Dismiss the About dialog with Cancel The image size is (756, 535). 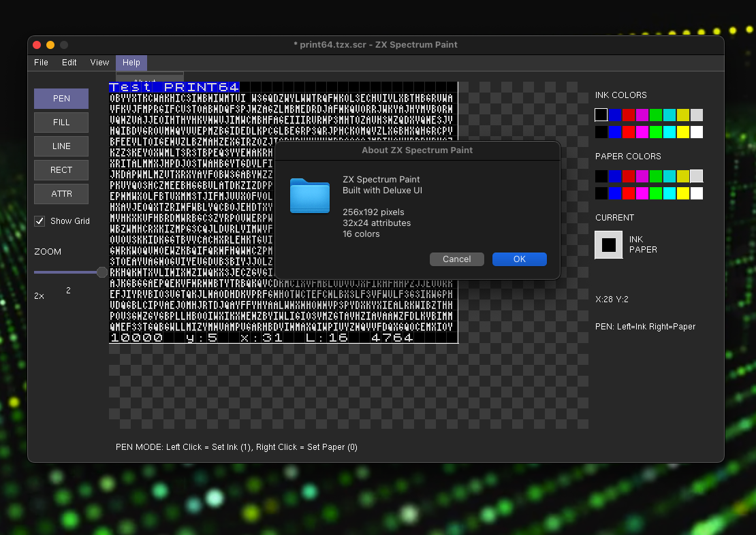(456, 259)
